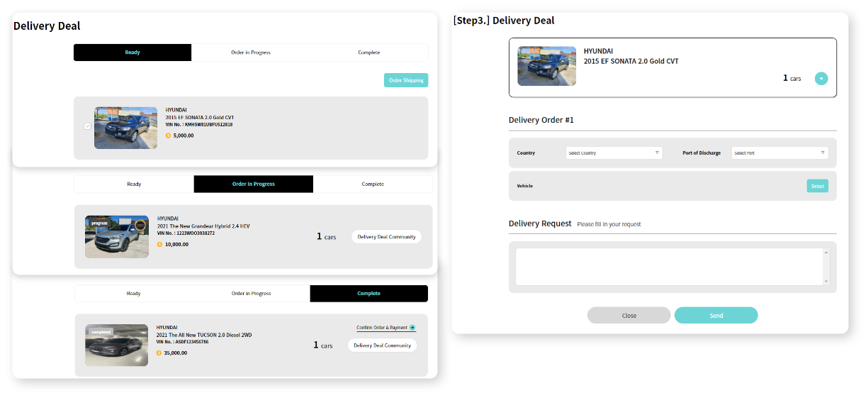Viewport: 868px width, 398px height.
Task: Switch to Ready tab above the TUCSON card
Action: pos(133,294)
